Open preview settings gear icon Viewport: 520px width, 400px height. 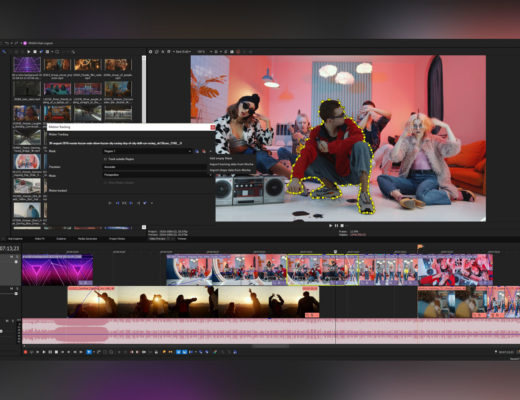[150, 52]
